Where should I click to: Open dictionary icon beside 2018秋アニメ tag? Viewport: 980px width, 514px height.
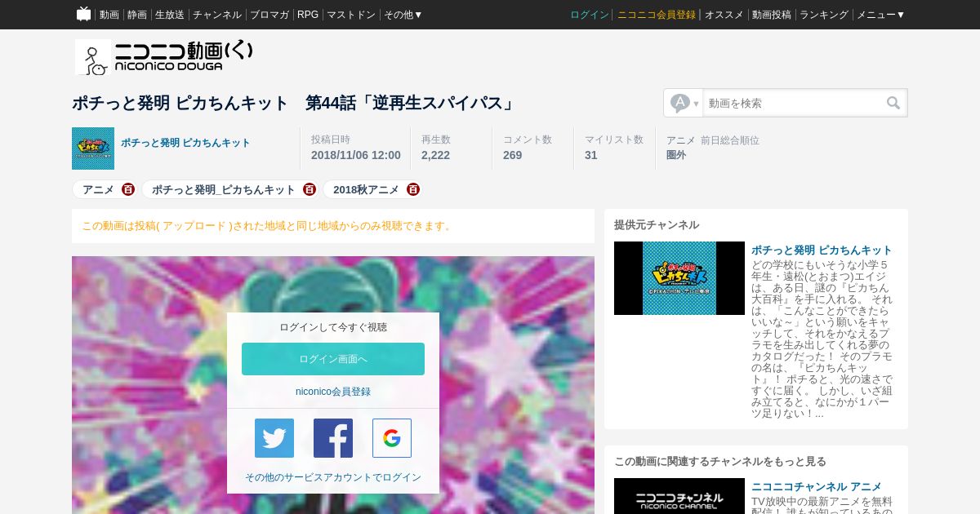413,189
